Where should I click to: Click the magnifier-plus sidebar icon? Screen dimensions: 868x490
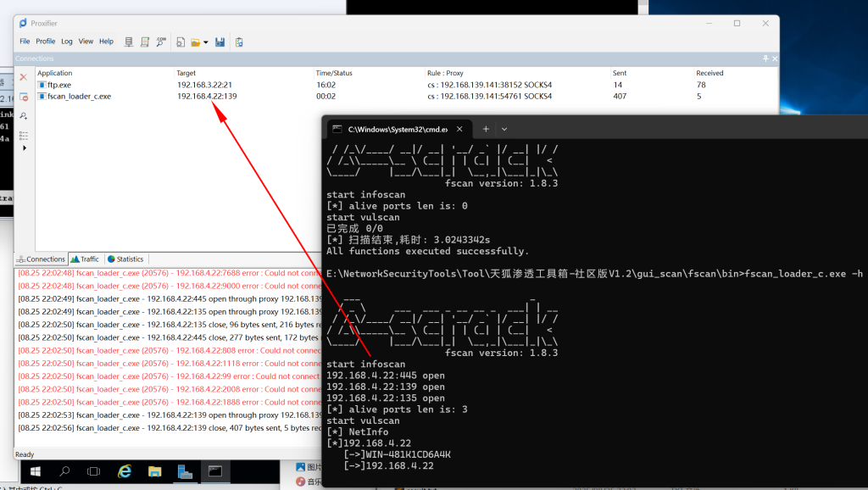click(24, 115)
